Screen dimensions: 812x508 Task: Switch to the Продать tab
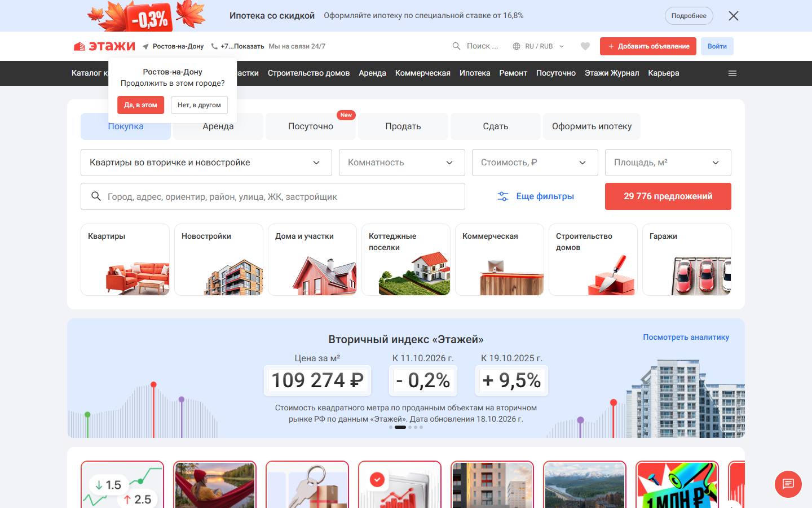[x=403, y=126]
